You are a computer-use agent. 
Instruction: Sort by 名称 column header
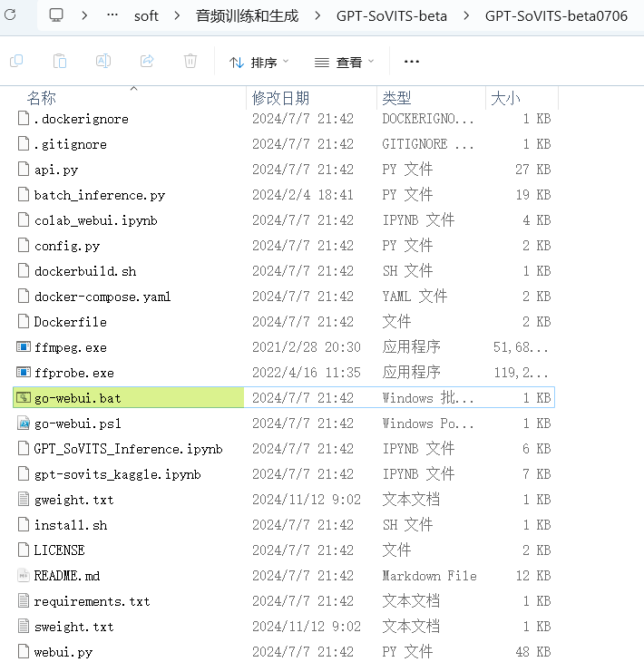point(42,98)
